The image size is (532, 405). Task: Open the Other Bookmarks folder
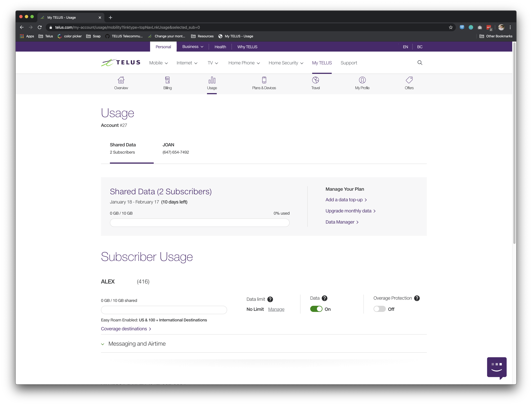(496, 36)
